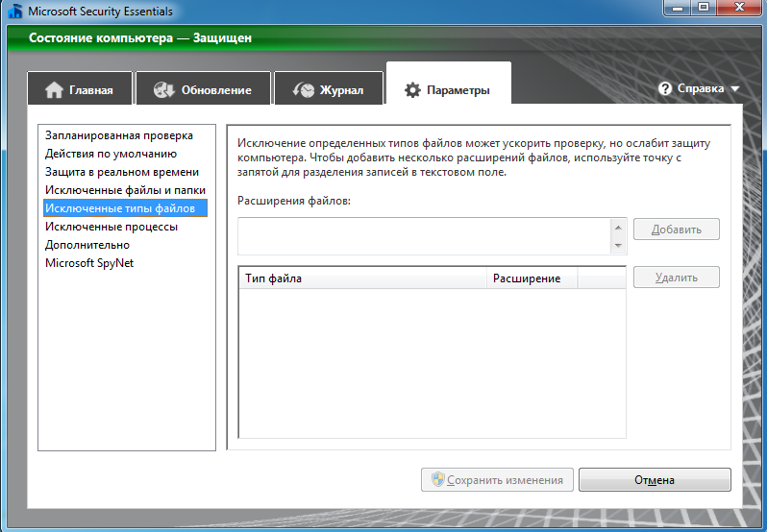Open the Главная tab
Viewport: 767px width, 532px height.
click(80, 88)
